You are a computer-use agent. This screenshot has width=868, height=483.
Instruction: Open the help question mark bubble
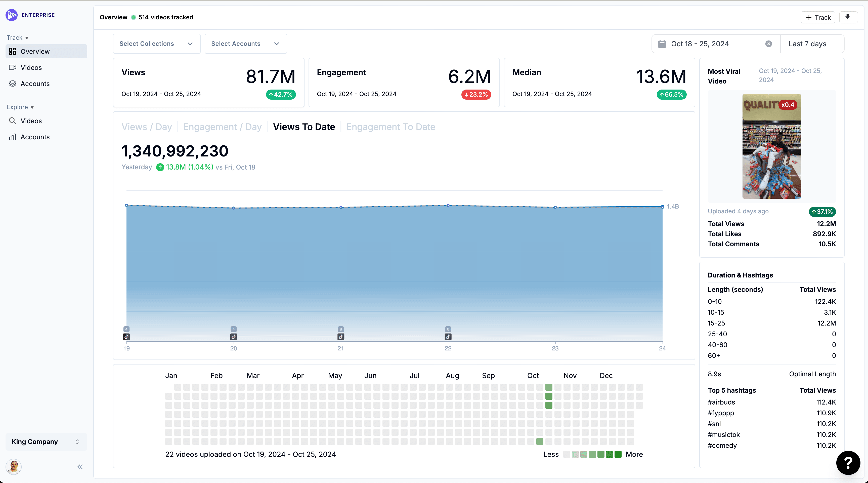click(x=848, y=463)
